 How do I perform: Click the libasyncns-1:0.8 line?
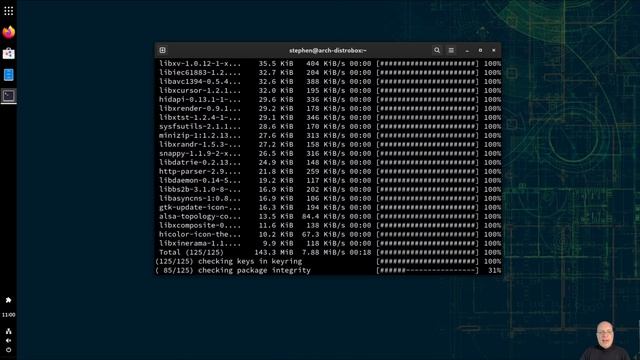coord(330,198)
